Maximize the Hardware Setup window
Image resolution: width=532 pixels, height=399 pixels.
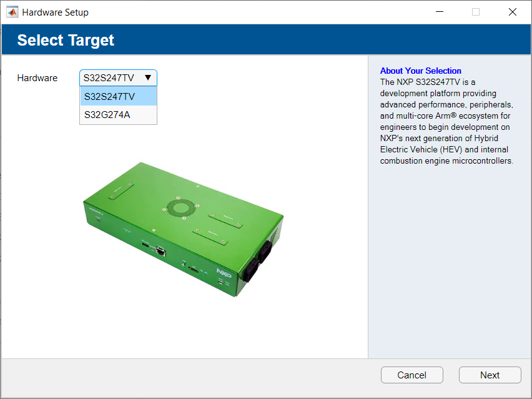476,12
